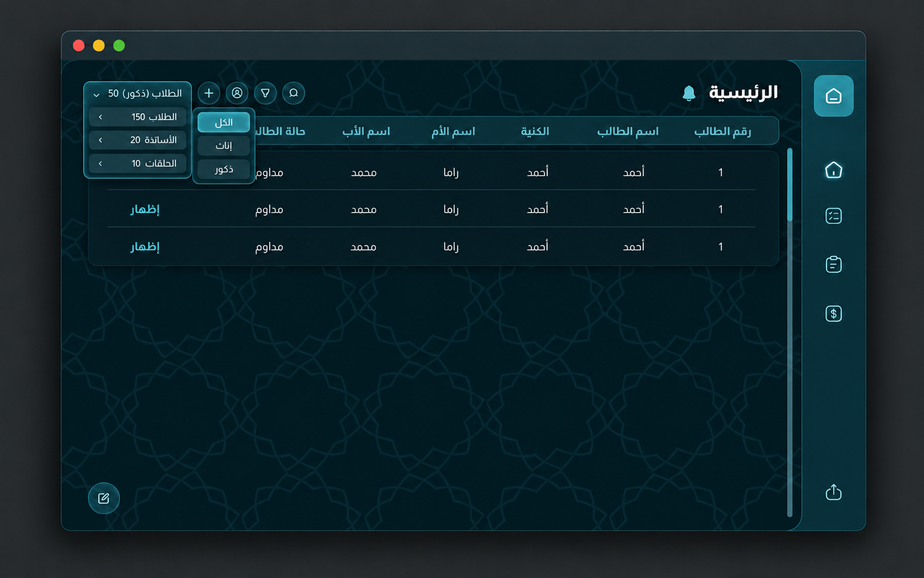Expand the الأساتذة 20 submenu

click(x=138, y=140)
